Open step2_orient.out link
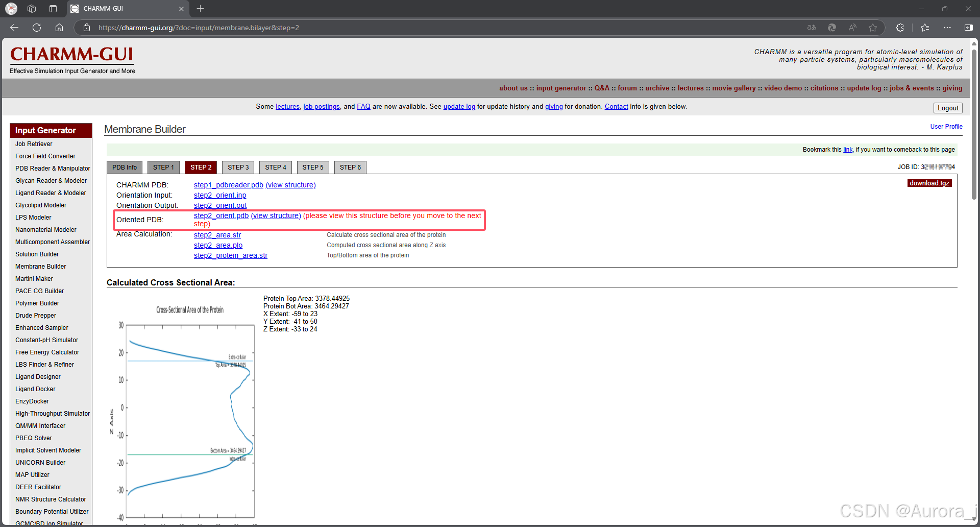Image resolution: width=980 pixels, height=527 pixels. pyautogui.click(x=220, y=205)
